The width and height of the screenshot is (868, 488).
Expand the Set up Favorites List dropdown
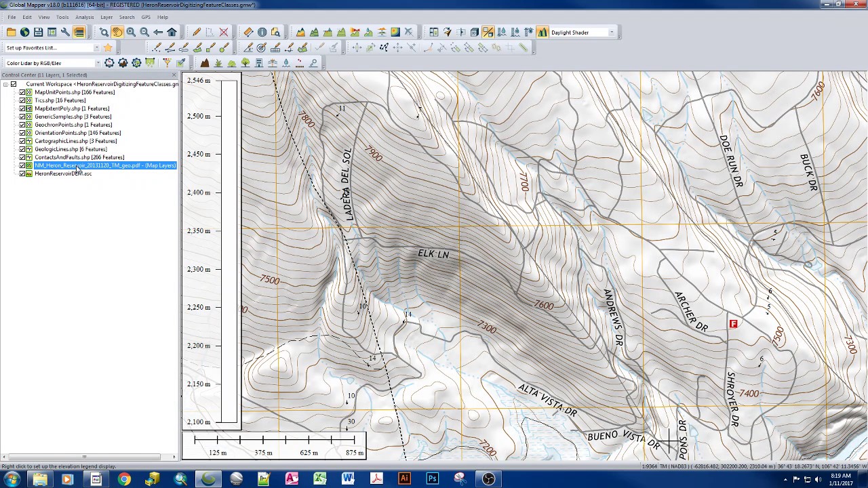point(96,48)
